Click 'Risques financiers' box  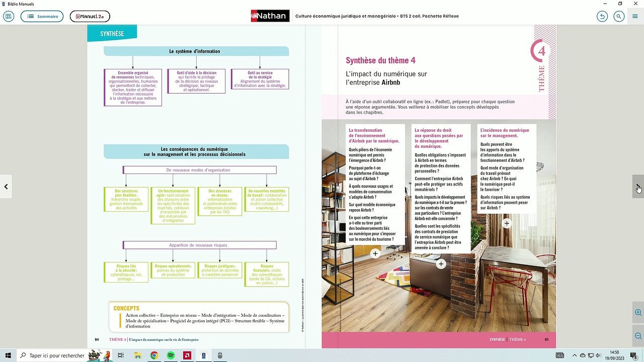tap(267, 275)
